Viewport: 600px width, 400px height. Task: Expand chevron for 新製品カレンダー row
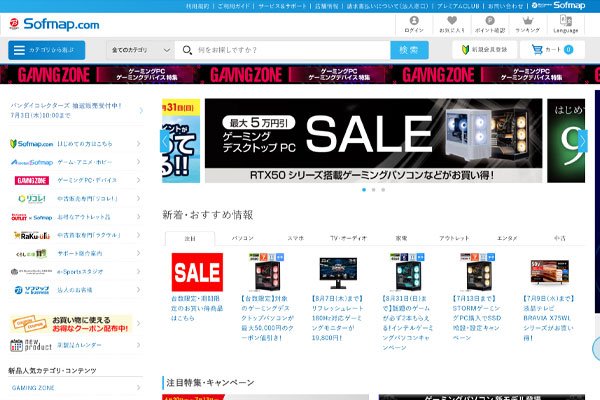coord(139,345)
